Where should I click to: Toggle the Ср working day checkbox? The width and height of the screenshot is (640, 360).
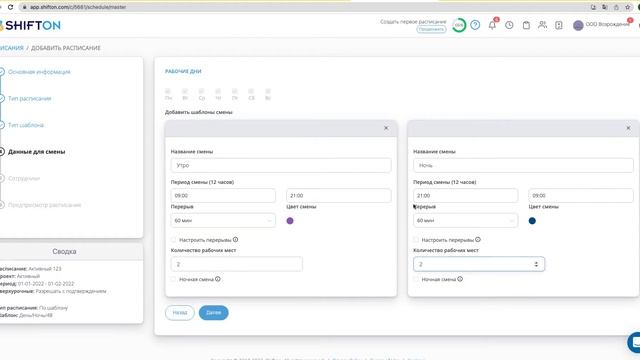pyautogui.click(x=201, y=91)
